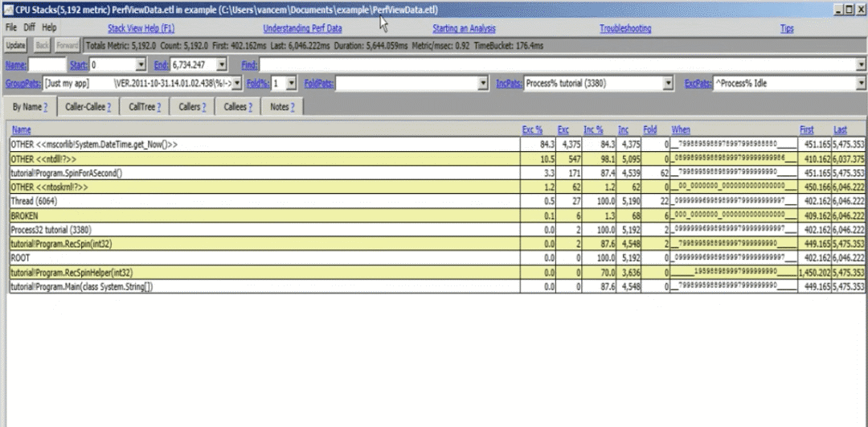
Task: Open the Callers tab
Action: click(x=193, y=107)
